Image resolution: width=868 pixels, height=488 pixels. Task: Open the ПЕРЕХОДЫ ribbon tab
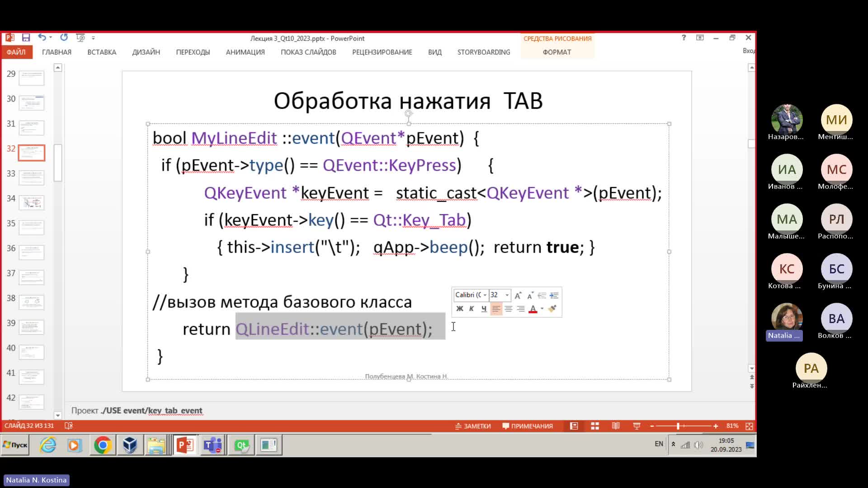pyautogui.click(x=193, y=52)
